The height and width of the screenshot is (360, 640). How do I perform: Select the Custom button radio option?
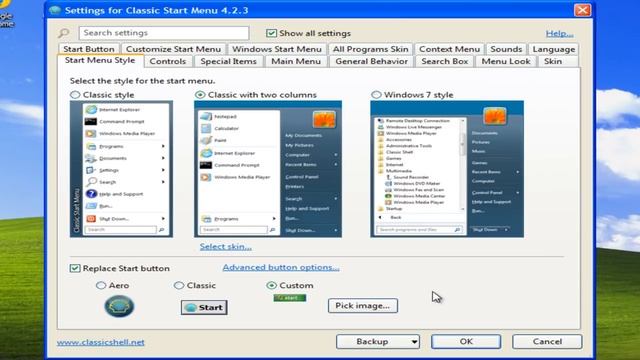[271, 285]
